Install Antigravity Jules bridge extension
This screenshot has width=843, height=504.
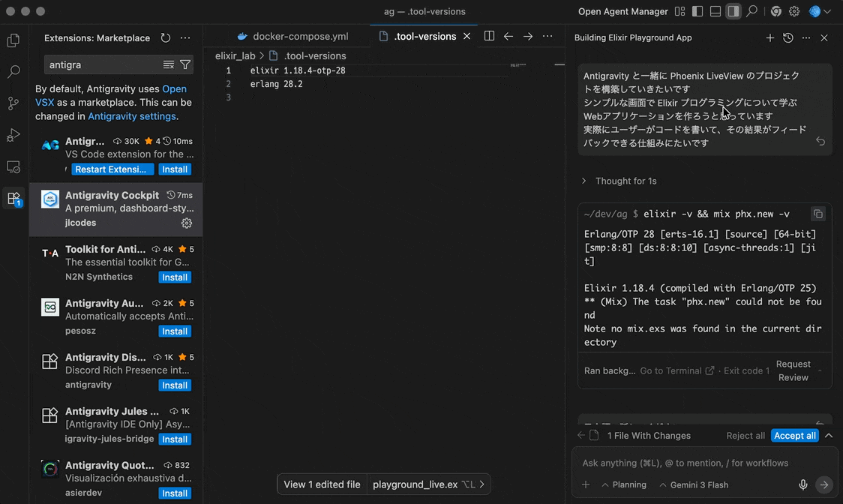pyautogui.click(x=175, y=439)
